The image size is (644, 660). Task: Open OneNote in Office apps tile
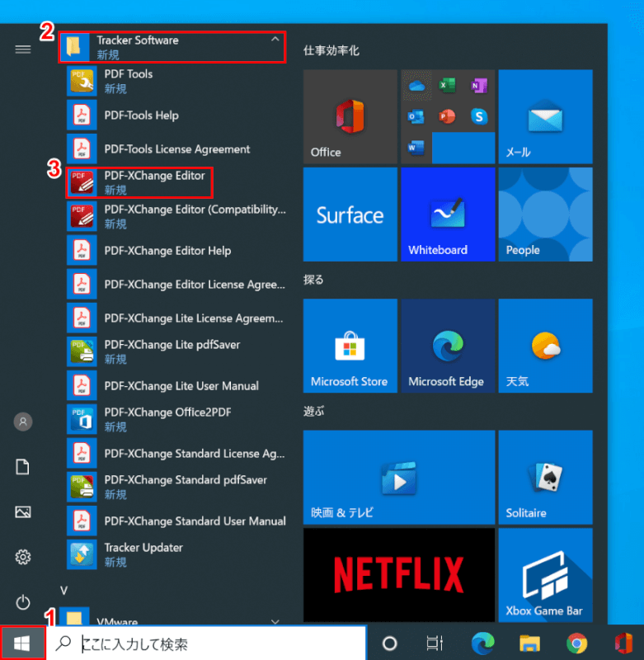click(479, 86)
